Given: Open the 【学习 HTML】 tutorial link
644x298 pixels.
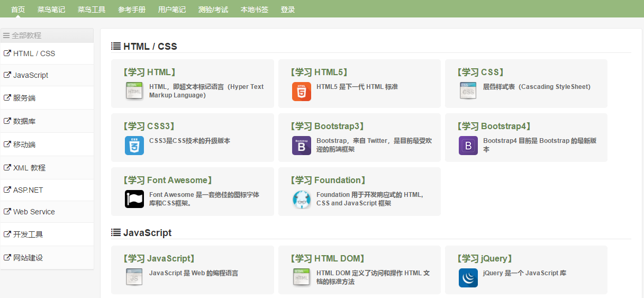Looking at the screenshot, I should click(x=149, y=73).
